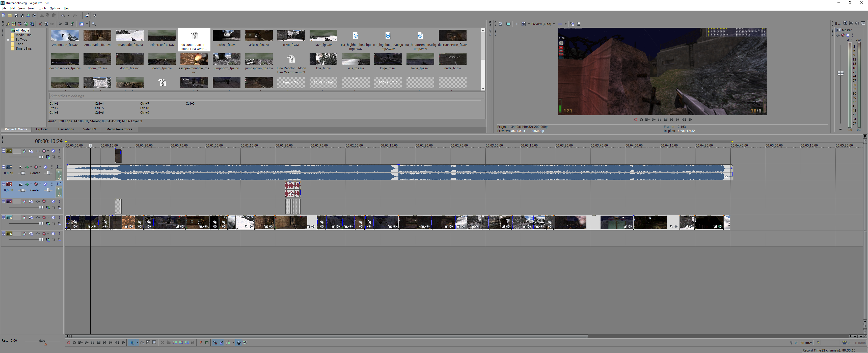868x353 pixels.
Task: Expand By Type tree node
Action: coord(8,40)
